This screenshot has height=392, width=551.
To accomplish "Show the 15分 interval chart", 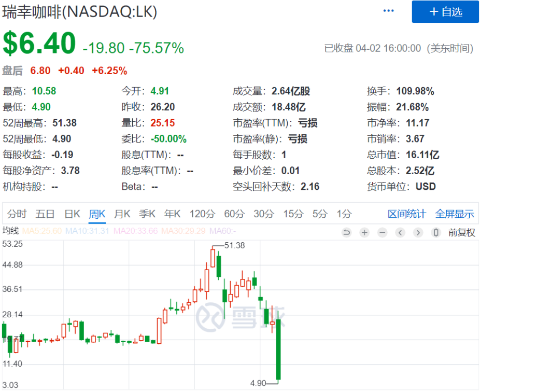I will (293, 214).
